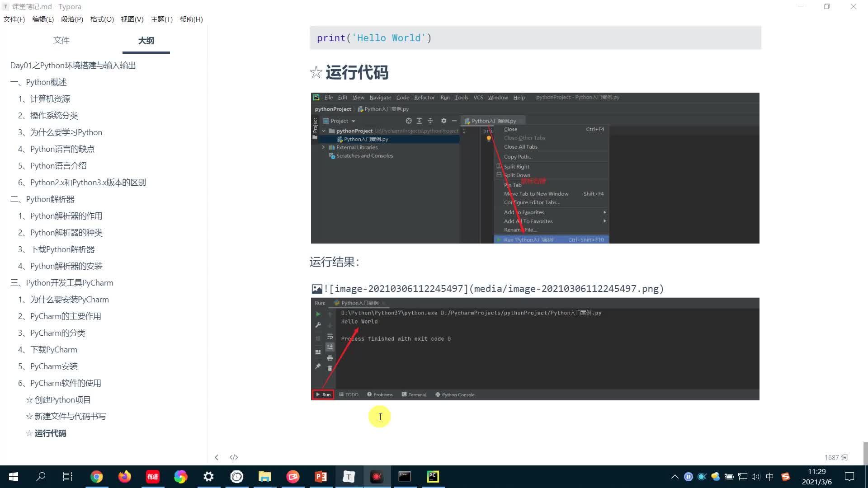868x488 pixels.
Task: Open PowerPoint from the taskbar
Action: pyautogui.click(x=321, y=477)
